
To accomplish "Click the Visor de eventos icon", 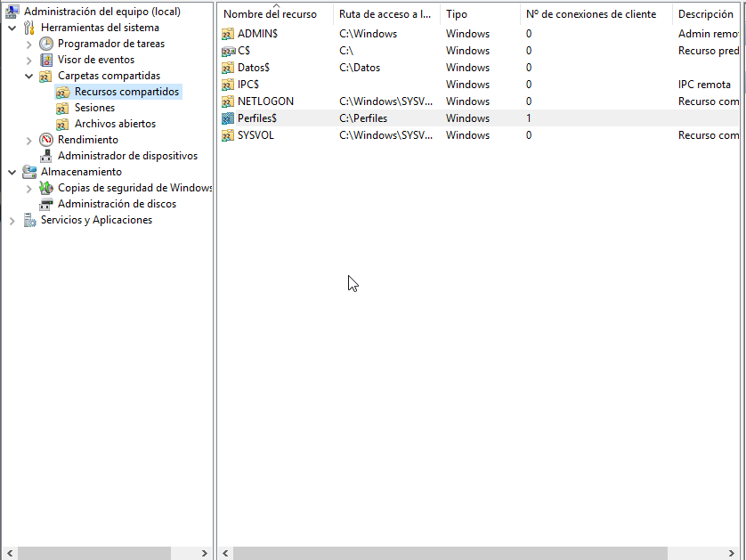I will click(x=46, y=60).
